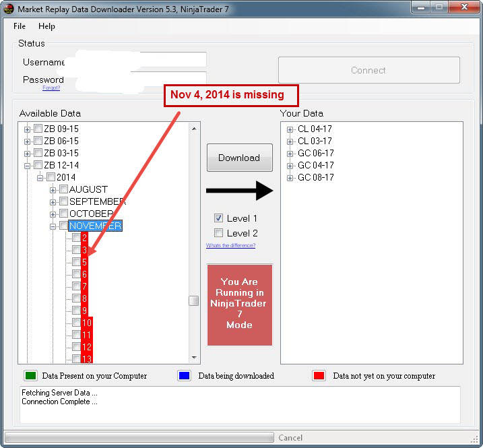
Task: Check the November day 12 checkbox
Action: click(x=76, y=346)
